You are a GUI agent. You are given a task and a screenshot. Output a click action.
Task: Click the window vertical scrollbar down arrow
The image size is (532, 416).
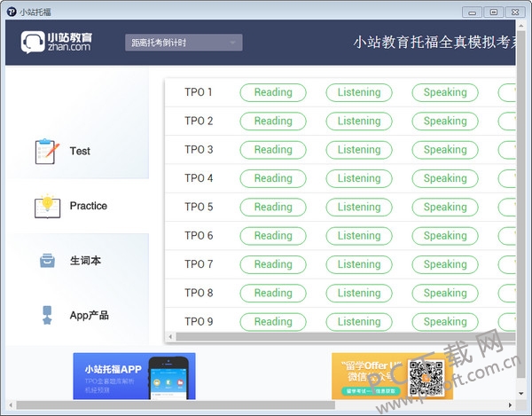click(520, 394)
